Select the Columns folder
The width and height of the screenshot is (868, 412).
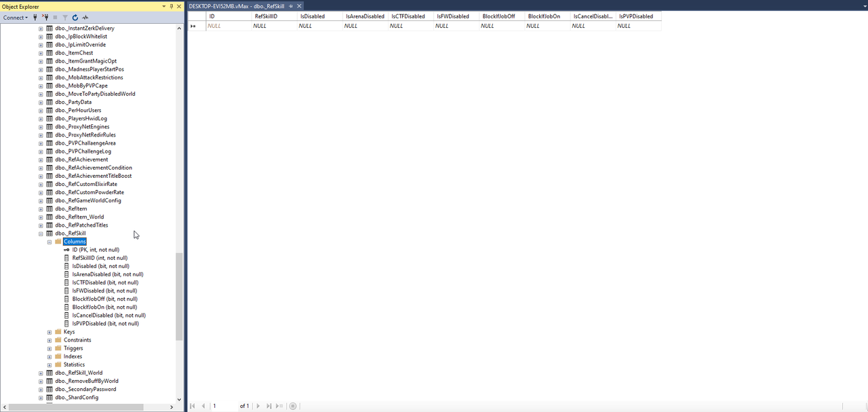[x=75, y=242]
